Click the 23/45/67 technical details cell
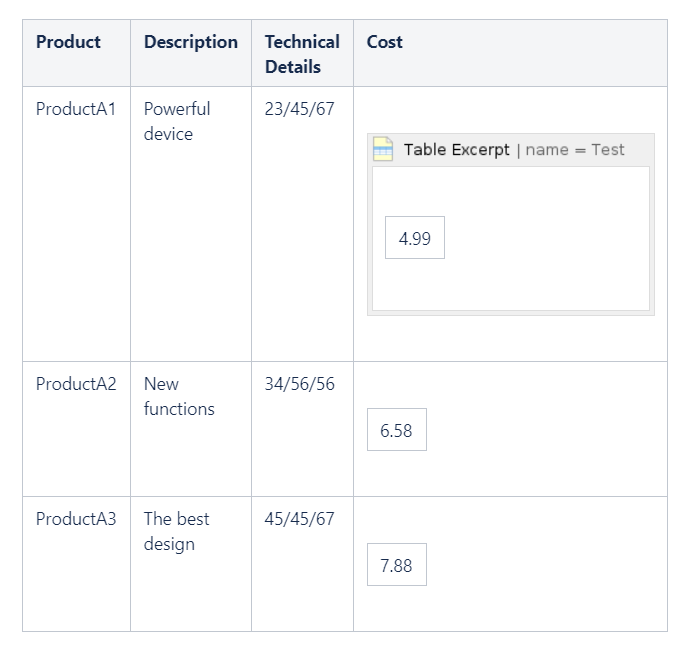This screenshot has height=648, width=680. (x=299, y=109)
